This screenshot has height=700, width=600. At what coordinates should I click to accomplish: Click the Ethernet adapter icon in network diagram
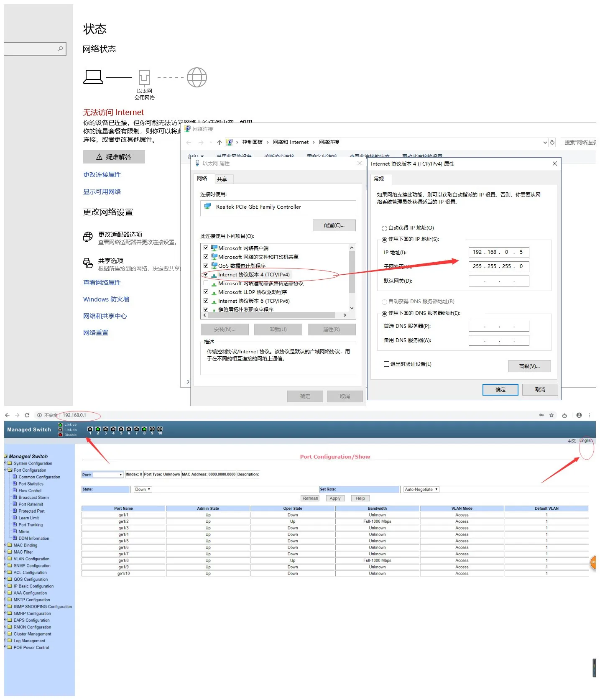point(144,78)
